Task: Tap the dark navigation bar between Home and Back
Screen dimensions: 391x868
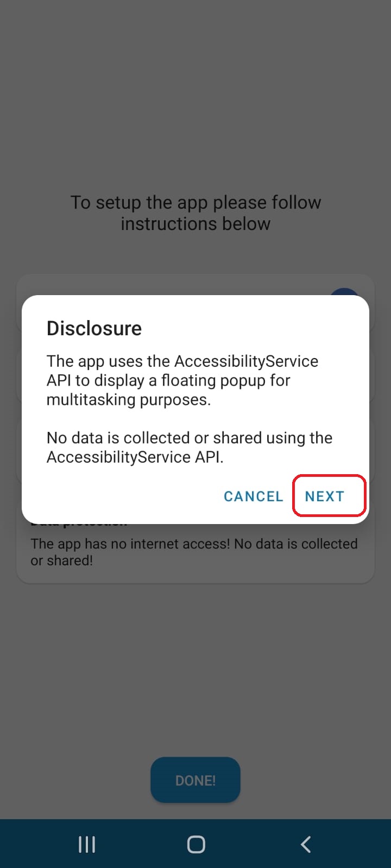Action: click(251, 844)
